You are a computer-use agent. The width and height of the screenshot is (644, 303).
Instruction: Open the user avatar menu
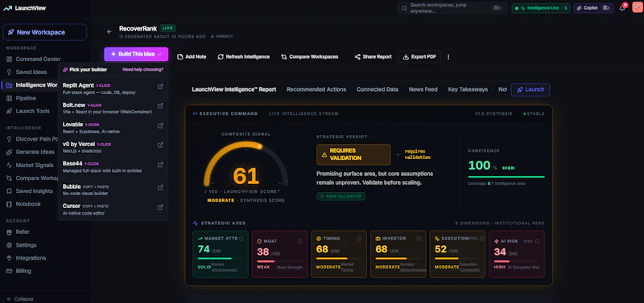coord(637,7)
